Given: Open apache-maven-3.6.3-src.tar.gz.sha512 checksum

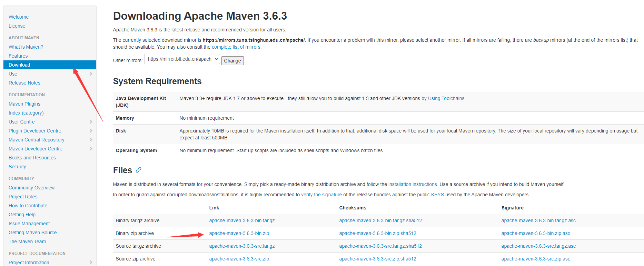Looking at the screenshot, I should coord(380,246).
